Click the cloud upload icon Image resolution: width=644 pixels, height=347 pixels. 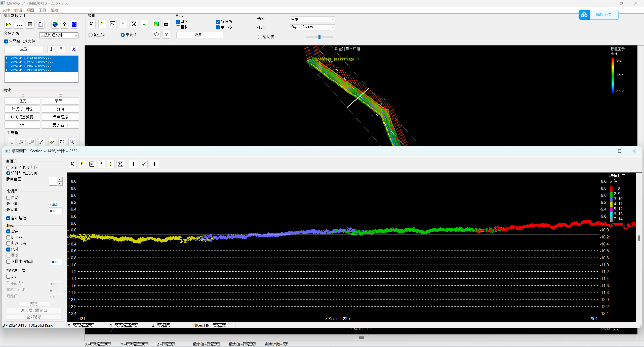584,15
